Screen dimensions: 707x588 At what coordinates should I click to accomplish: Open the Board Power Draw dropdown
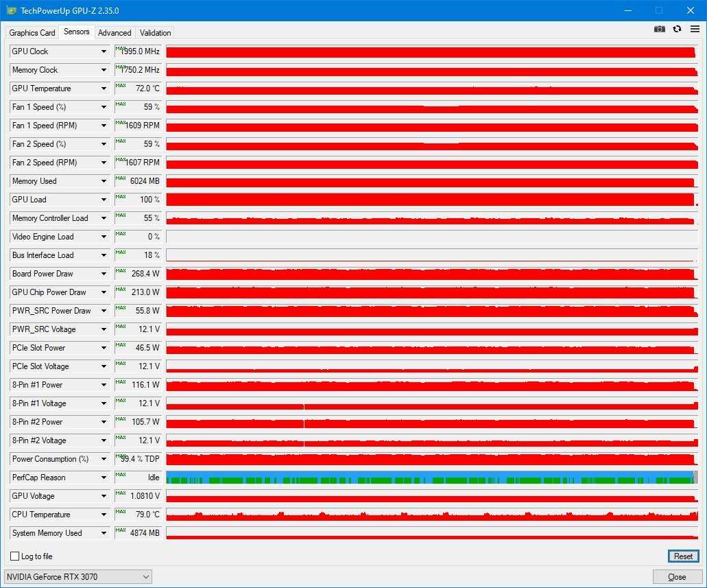pyautogui.click(x=104, y=274)
